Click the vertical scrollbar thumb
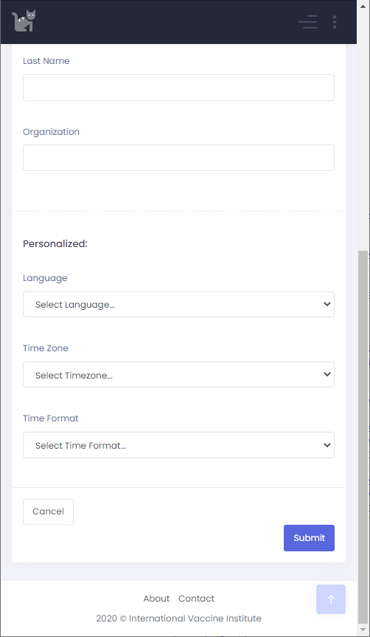This screenshot has width=370, height=637. [363, 437]
